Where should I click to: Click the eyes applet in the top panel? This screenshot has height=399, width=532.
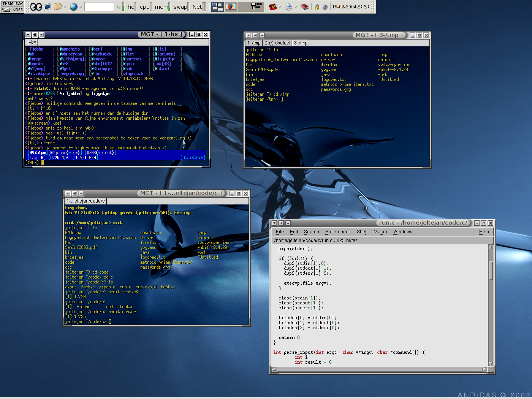[36, 7]
